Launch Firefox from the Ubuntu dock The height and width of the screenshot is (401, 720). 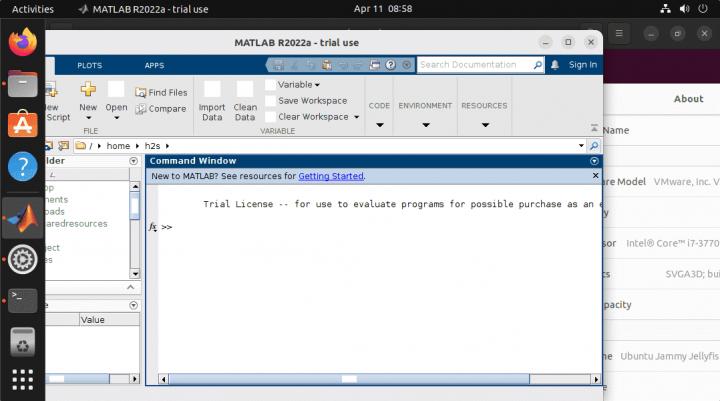(22, 42)
